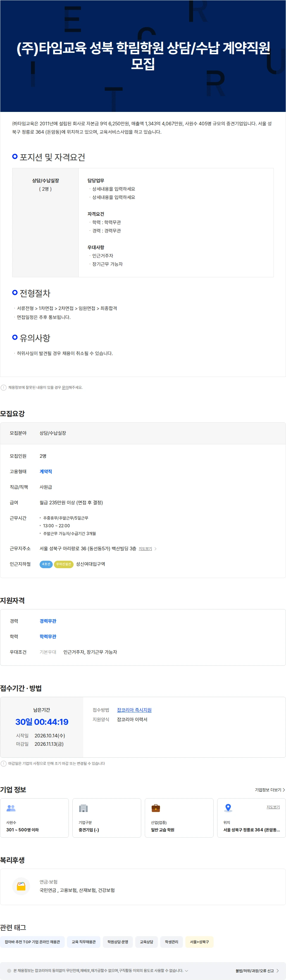This screenshot has width=286, height=980.
Task: Open 기업정보 더보기 link
Action: tap(270, 790)
